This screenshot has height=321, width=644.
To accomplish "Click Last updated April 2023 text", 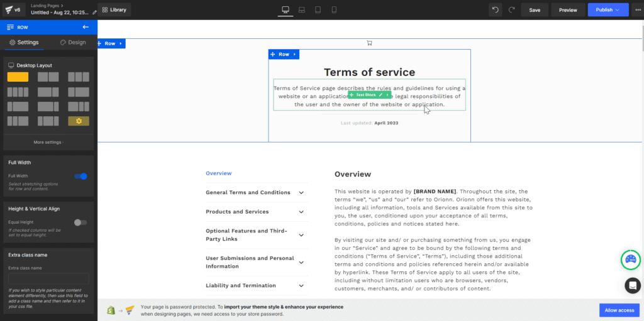I will (369, 122).
